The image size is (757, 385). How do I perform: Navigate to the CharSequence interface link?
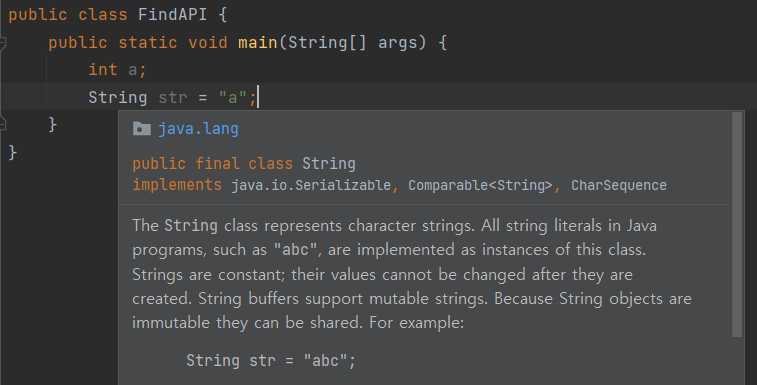(619, 185)
